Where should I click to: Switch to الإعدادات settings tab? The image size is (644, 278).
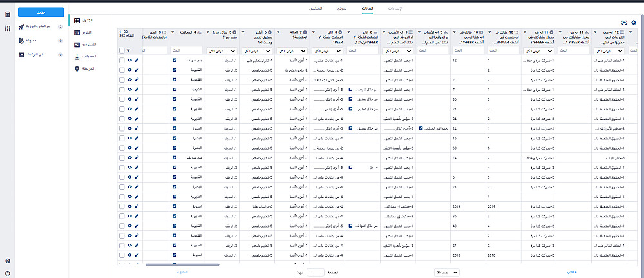395,8
